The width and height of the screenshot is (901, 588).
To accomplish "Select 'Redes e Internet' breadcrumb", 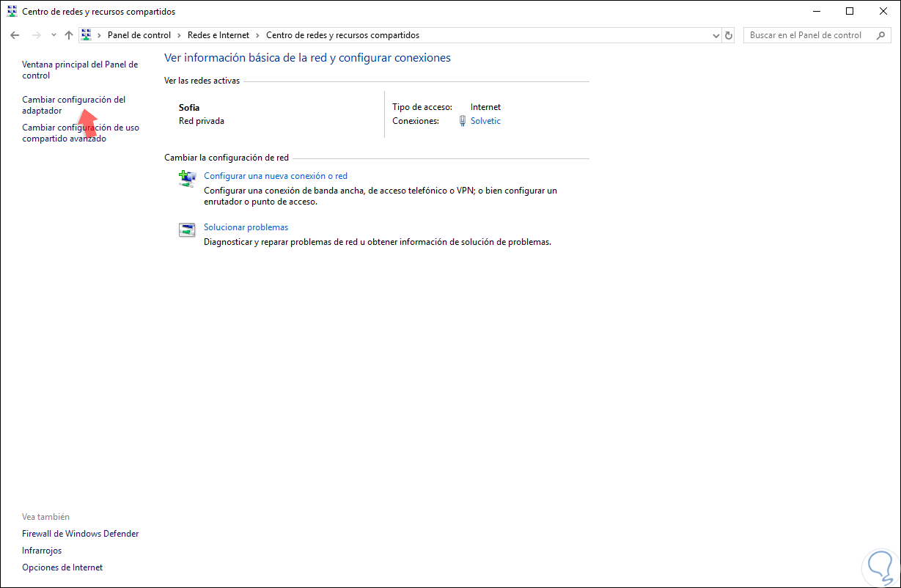I will click(x=218, y=35).
